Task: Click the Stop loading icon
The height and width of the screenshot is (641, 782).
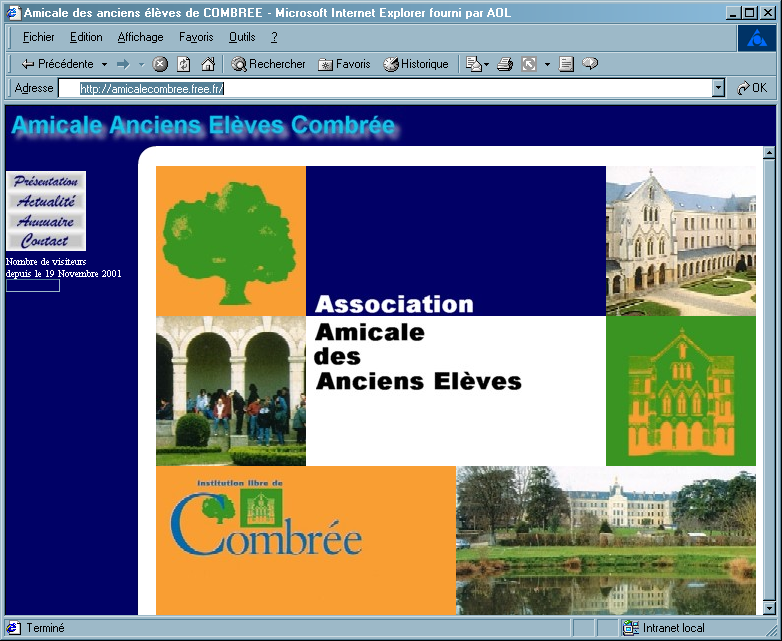Action: click(160, 64)
